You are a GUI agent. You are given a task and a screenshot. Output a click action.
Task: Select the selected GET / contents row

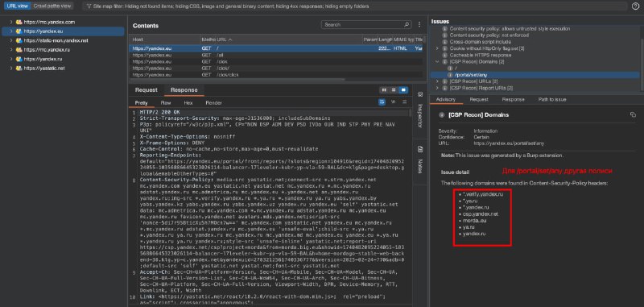[276, 48]
